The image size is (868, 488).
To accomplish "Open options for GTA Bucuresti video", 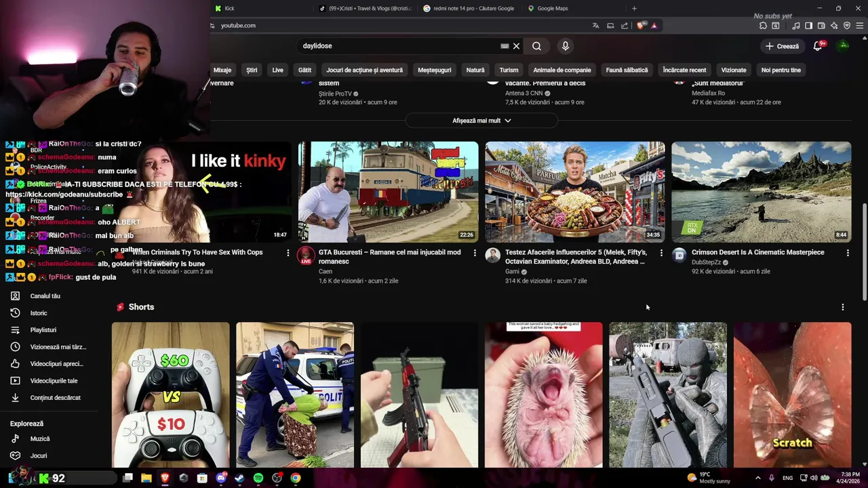I will click(x=475, y=253).
